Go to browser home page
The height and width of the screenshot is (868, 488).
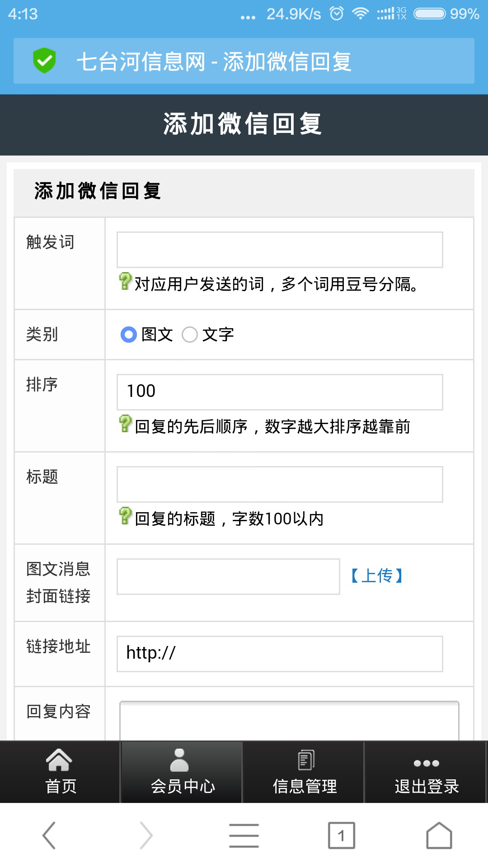[x=439, y=835]
